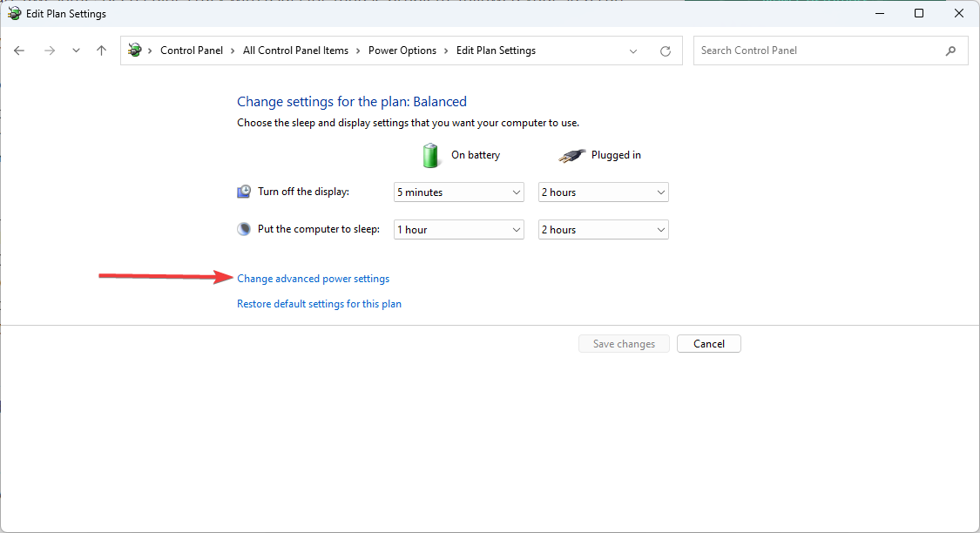980x533 pixels.
Task: Open display-off On battery dropdown
Action: [x=459, y=192]
